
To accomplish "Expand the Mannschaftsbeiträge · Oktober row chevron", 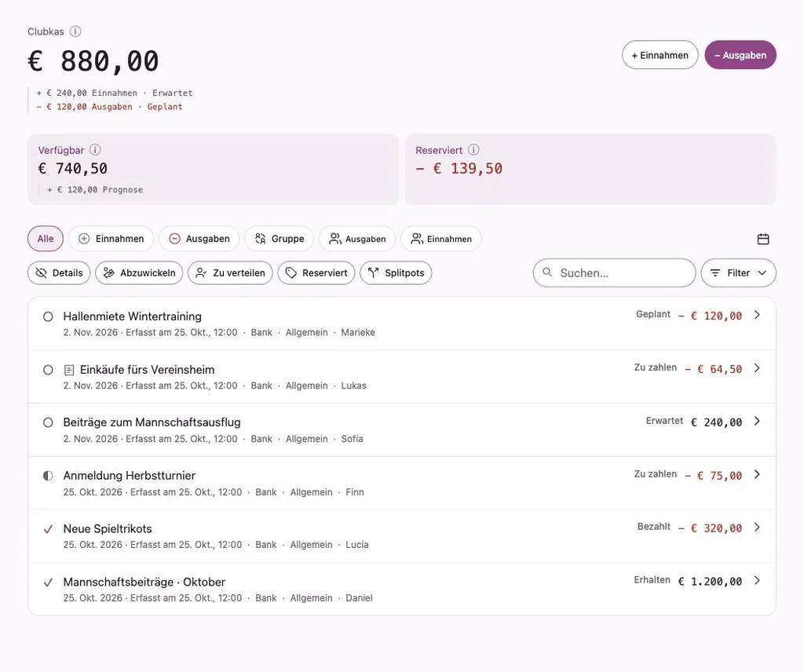I will coord(758,580).
